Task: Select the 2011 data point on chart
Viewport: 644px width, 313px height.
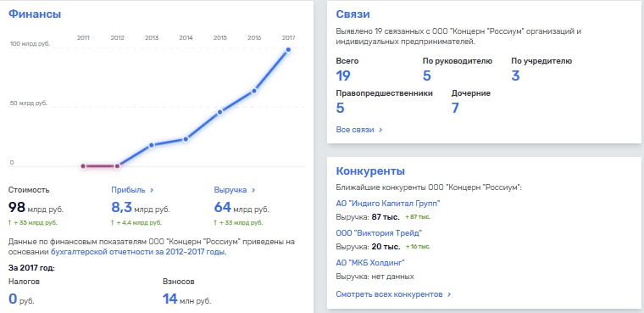Action: coord(83,166)
